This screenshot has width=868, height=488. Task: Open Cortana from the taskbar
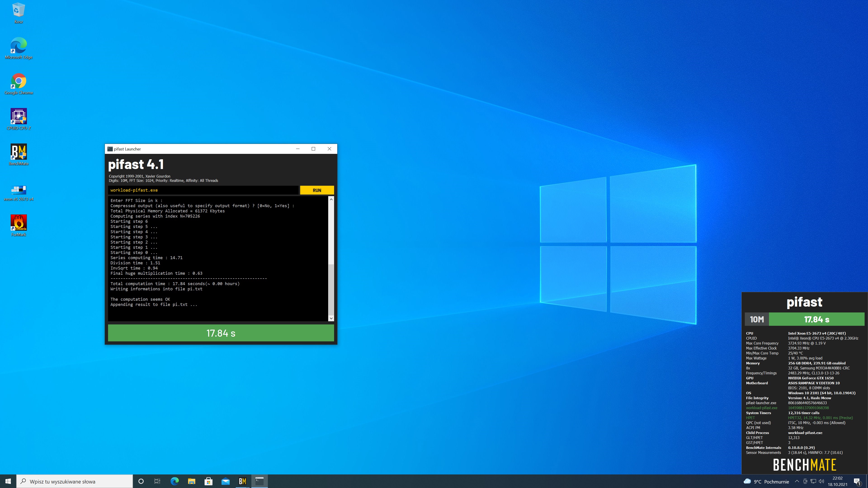[141, 481]
